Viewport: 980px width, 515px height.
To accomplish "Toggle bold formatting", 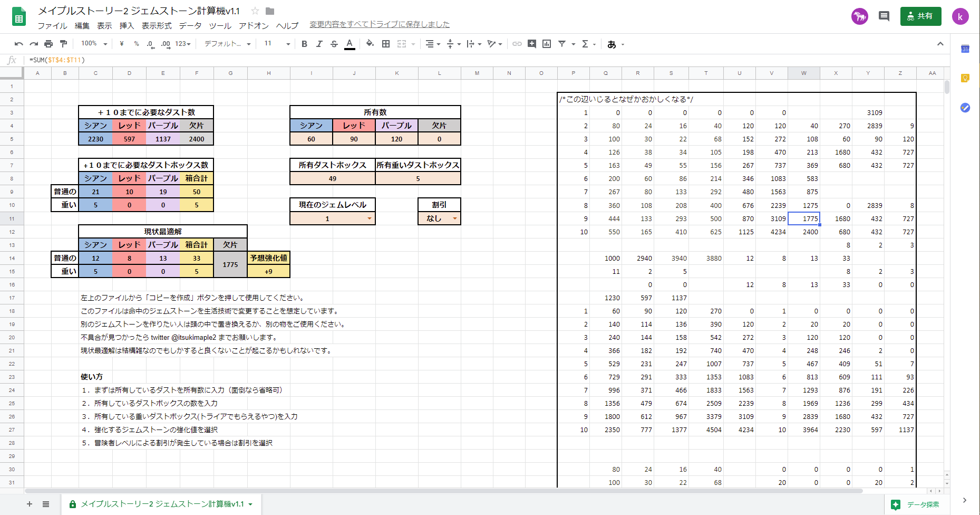I will click(304, 44).
